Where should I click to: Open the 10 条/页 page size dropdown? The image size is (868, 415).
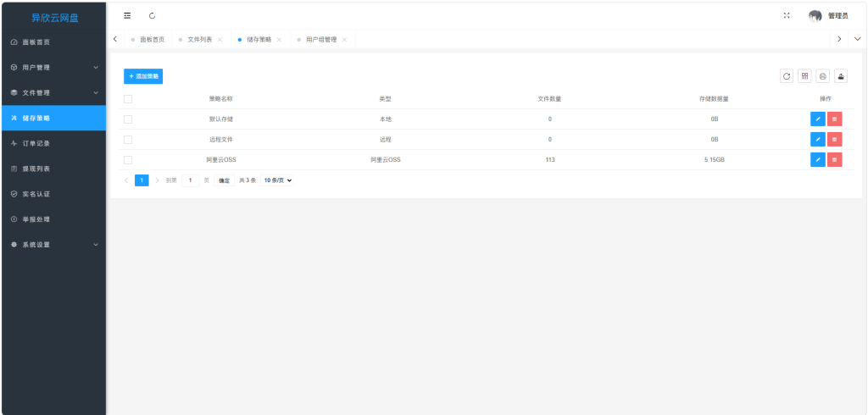tap(278, 180)
